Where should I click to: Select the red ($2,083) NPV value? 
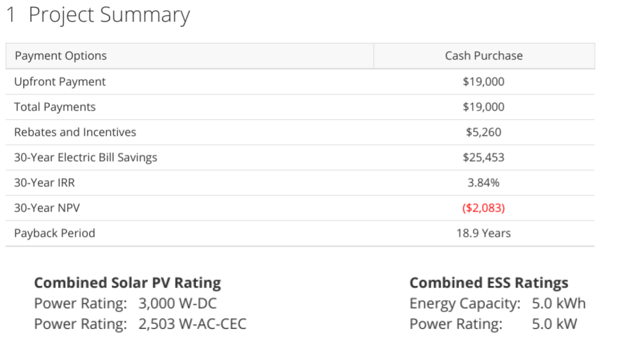484,208
